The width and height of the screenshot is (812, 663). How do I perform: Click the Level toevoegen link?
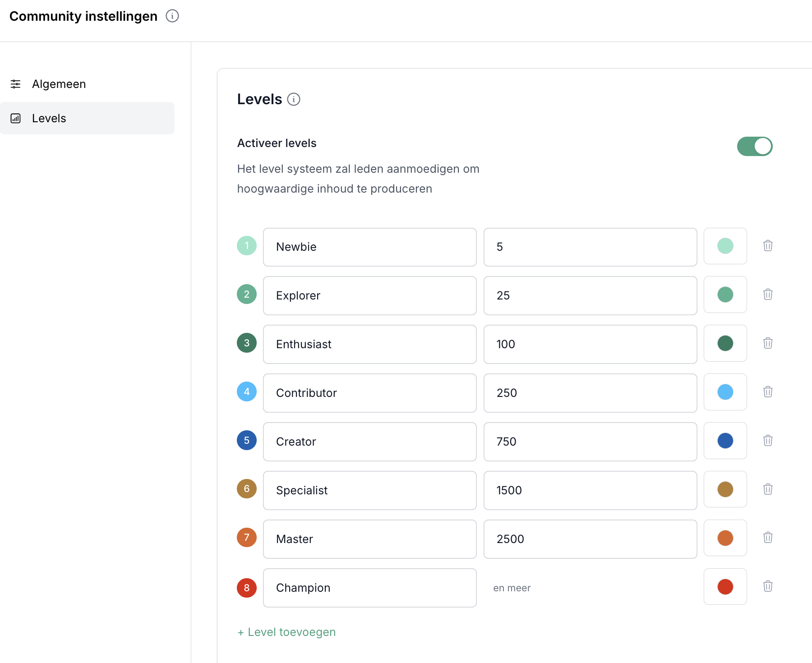[x=287, y=632]
